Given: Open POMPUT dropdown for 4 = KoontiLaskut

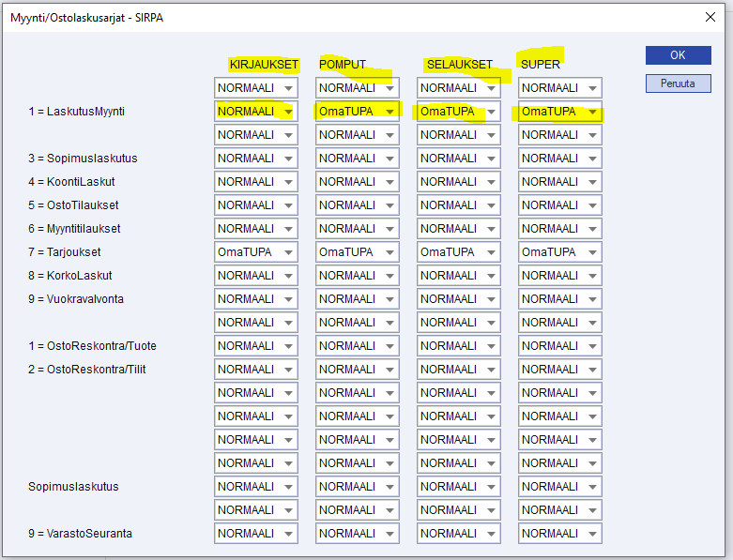Looking at the screenshot, I should (389, 182).
